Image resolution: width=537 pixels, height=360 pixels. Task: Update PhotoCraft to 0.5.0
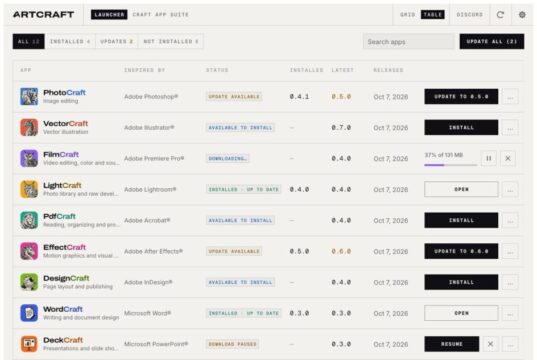pos(461,97)
